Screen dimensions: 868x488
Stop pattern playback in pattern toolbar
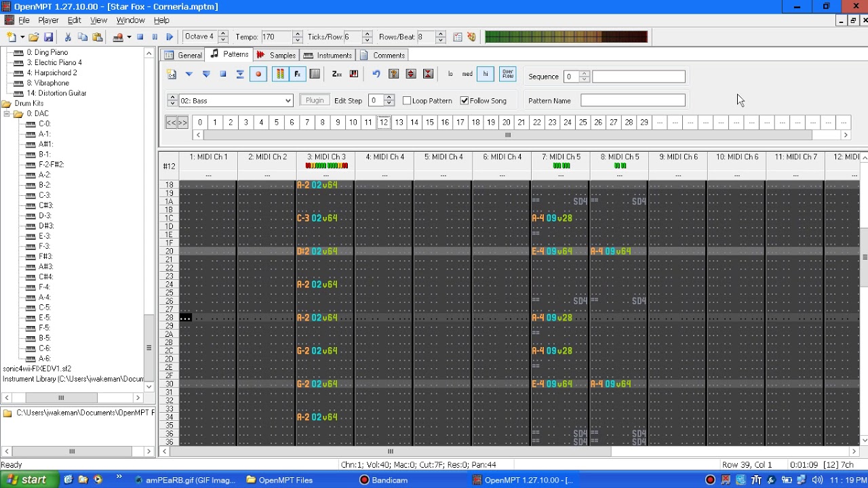[223, 74]
